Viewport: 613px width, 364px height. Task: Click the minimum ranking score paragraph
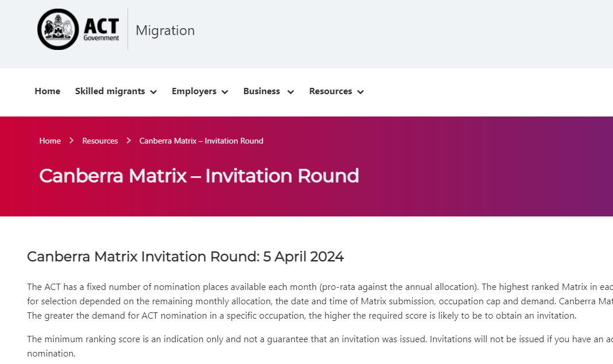[320, 346]
